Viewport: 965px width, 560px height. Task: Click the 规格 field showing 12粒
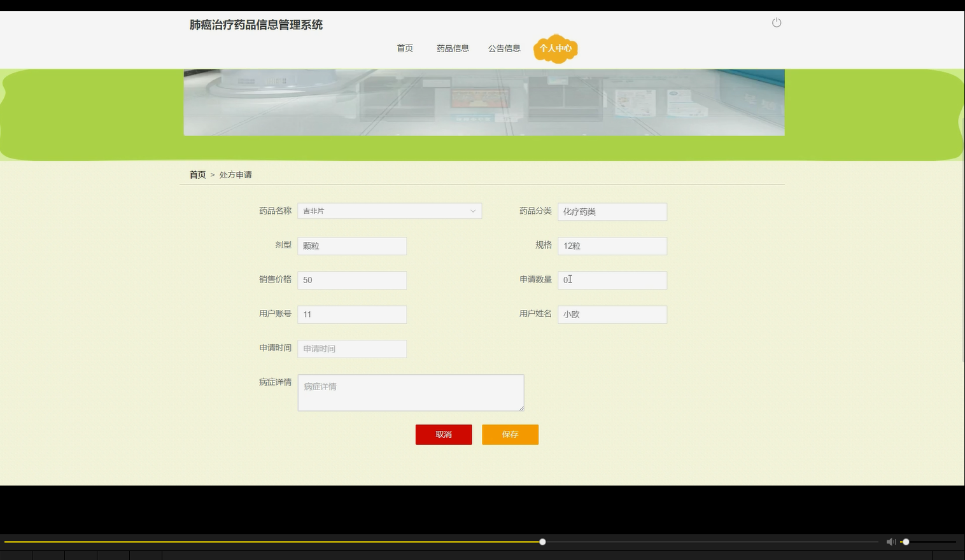612,246
